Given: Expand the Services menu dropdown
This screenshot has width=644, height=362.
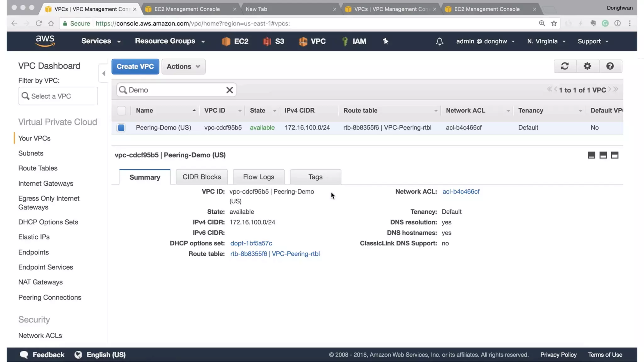Looking at the screenshot, I should pyautogui.click(x=101, y=41).
